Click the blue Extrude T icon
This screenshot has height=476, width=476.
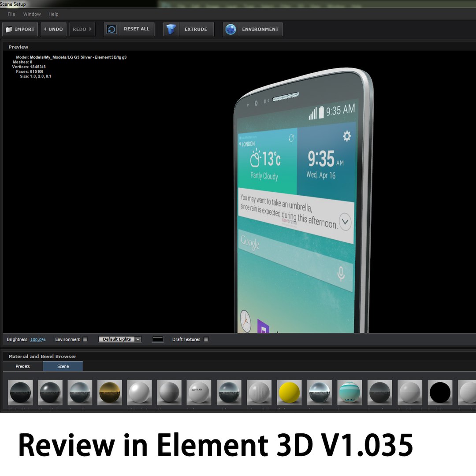[x=171, y=29]
